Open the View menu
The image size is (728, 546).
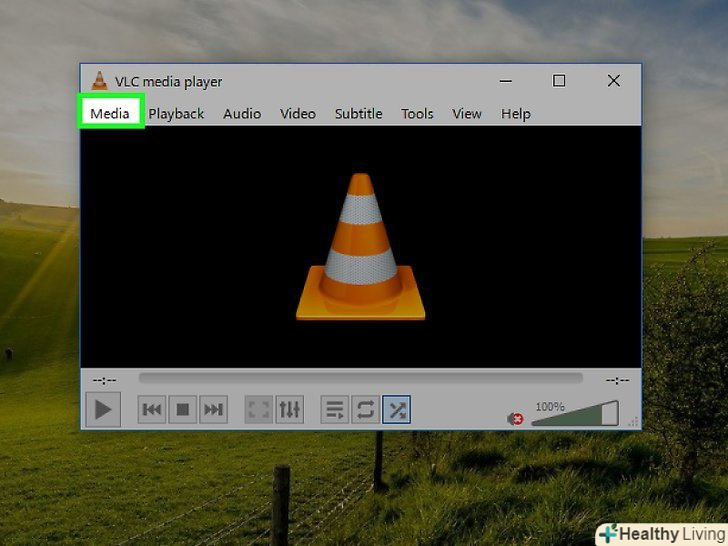click(467, 114)
